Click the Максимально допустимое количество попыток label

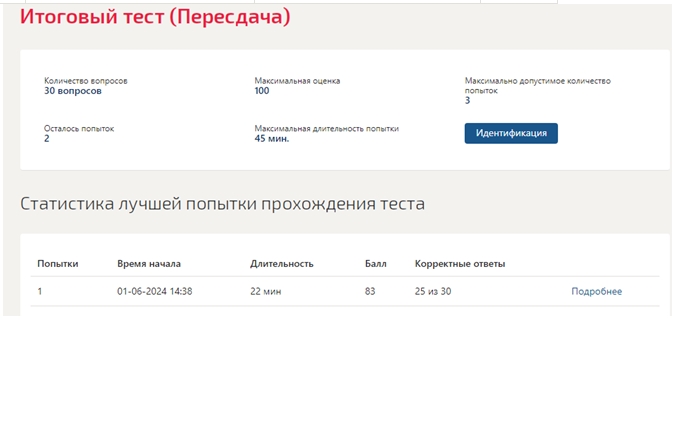(538, 86)
